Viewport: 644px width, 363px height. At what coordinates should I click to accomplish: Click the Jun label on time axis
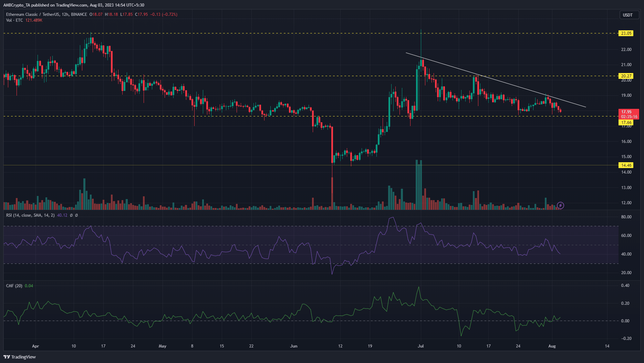click(294, 346)
